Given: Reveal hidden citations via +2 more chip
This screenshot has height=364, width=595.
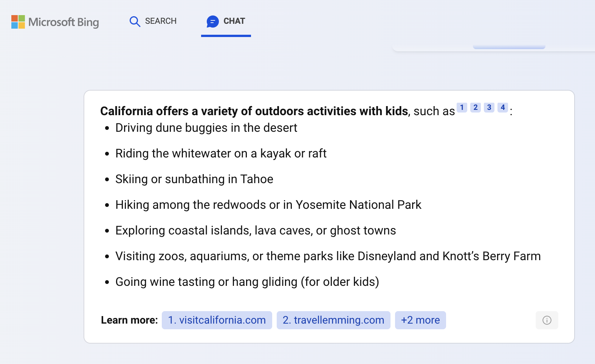Looking at the screenshot, I should 420,320.
